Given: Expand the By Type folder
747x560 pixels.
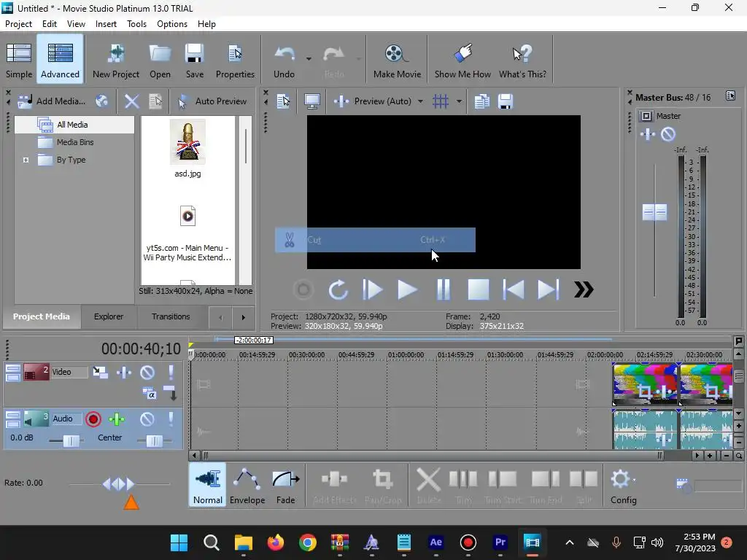Looking at the screenshot, I should pos(26,160).
